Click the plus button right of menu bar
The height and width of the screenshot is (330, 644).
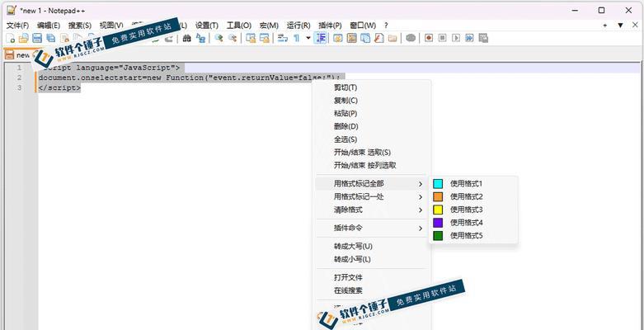[x=605, y=25]
